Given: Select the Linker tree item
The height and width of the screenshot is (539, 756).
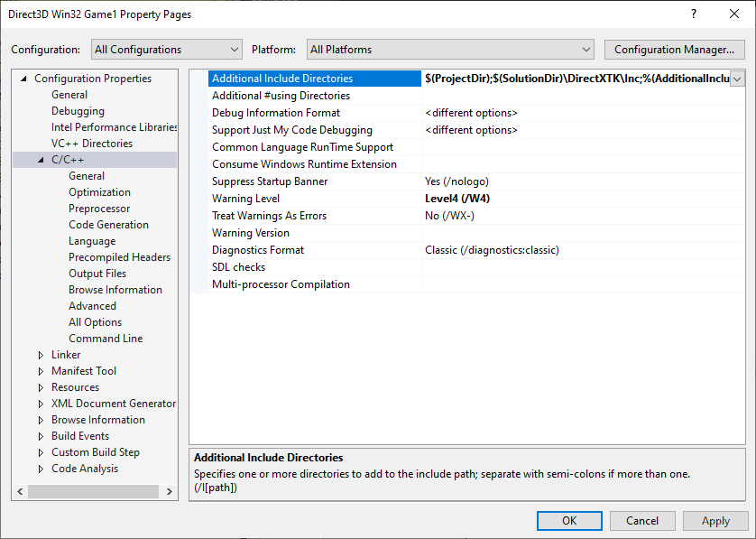Looking at the screenshot, I should click(x=66, y=355).
